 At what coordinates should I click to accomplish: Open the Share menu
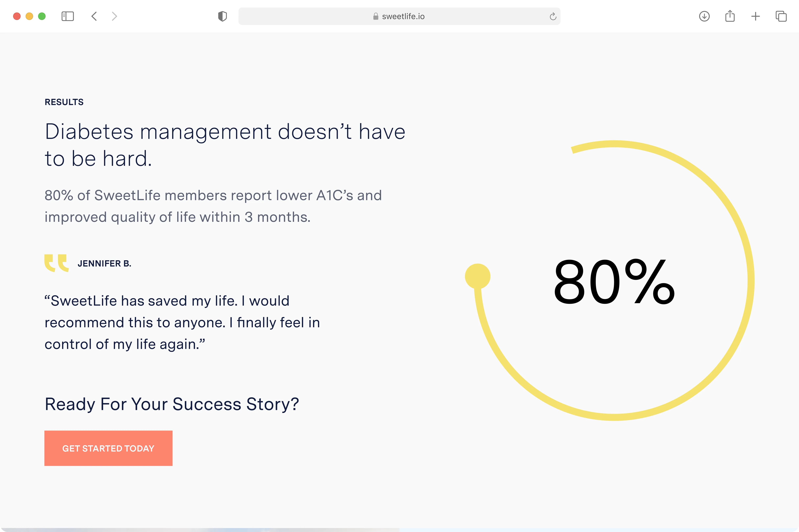pyautogui.click(x=730, y=16)
